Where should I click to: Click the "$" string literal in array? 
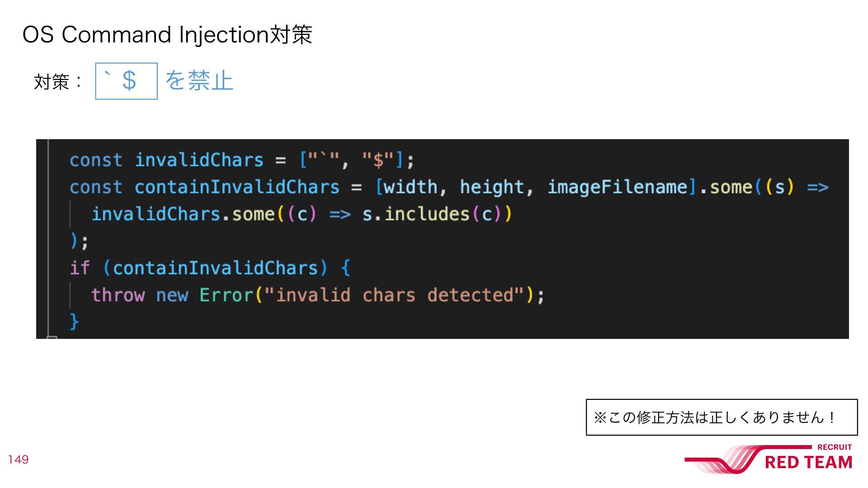tap(378, 160)
